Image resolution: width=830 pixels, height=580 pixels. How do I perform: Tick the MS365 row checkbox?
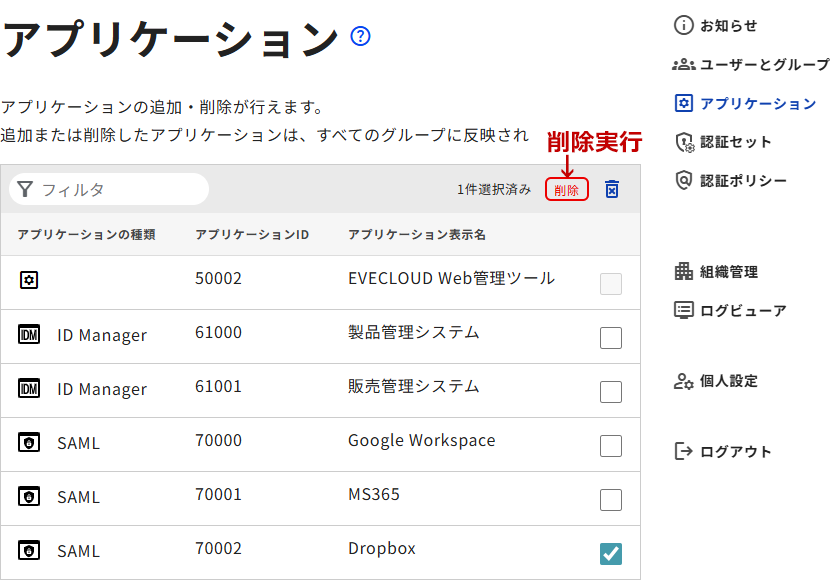tap(611, 500)
